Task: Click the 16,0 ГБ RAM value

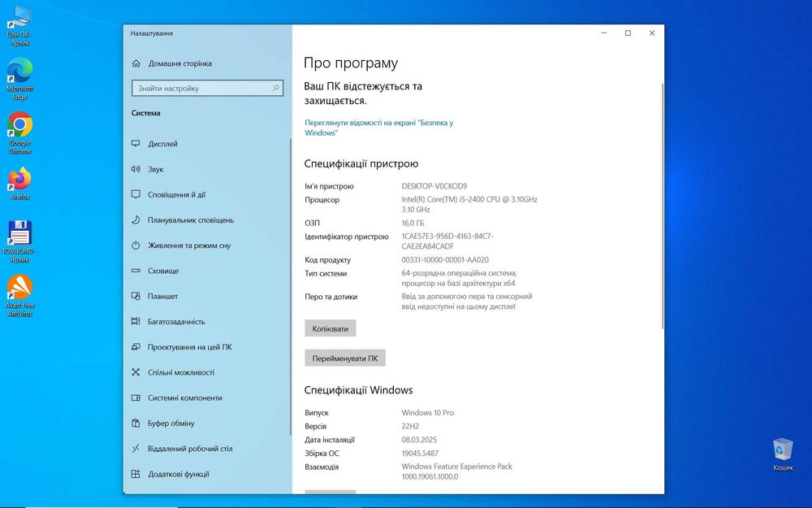Action: (x=412, y=223)
